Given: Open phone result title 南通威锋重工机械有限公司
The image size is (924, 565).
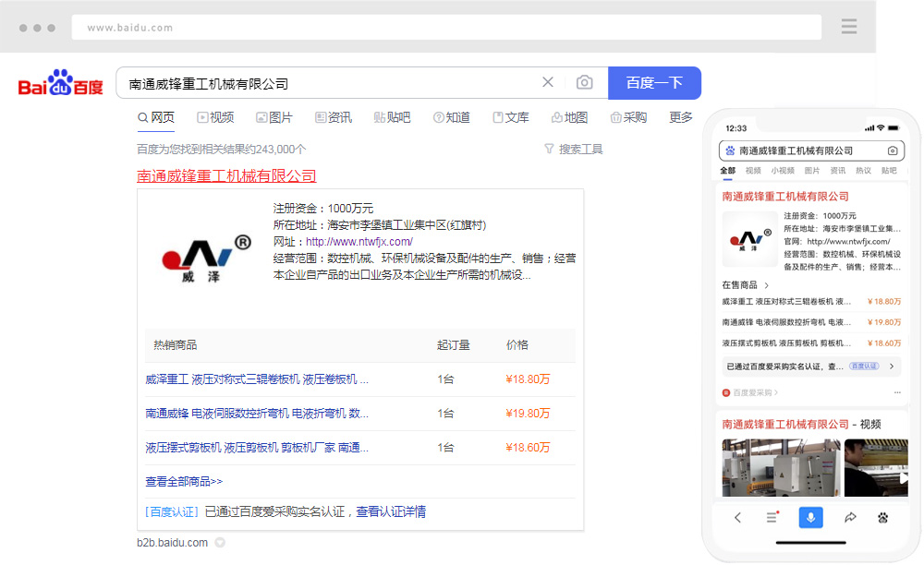Looking at the screenshot, I should click(785, 197).
